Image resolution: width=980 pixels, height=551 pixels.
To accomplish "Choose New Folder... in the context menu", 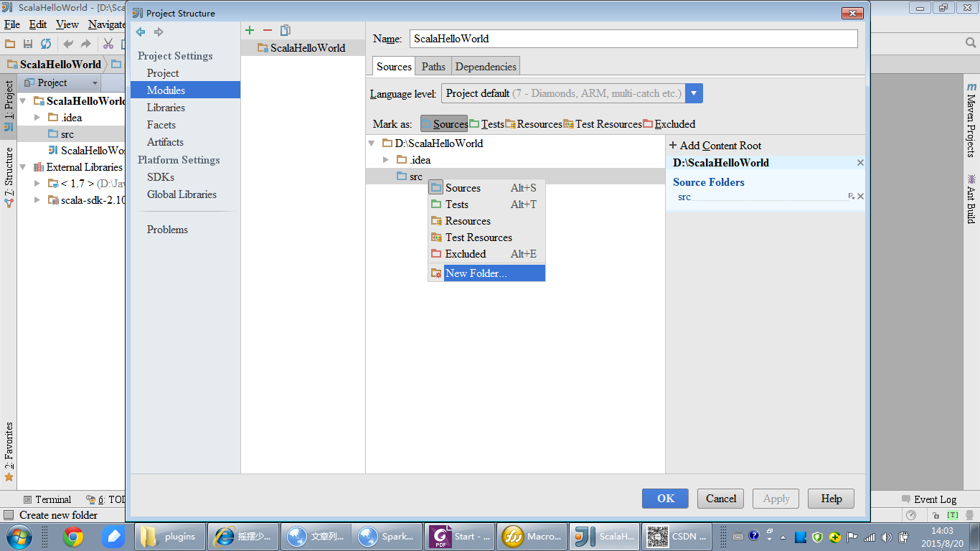I will 486,273.
